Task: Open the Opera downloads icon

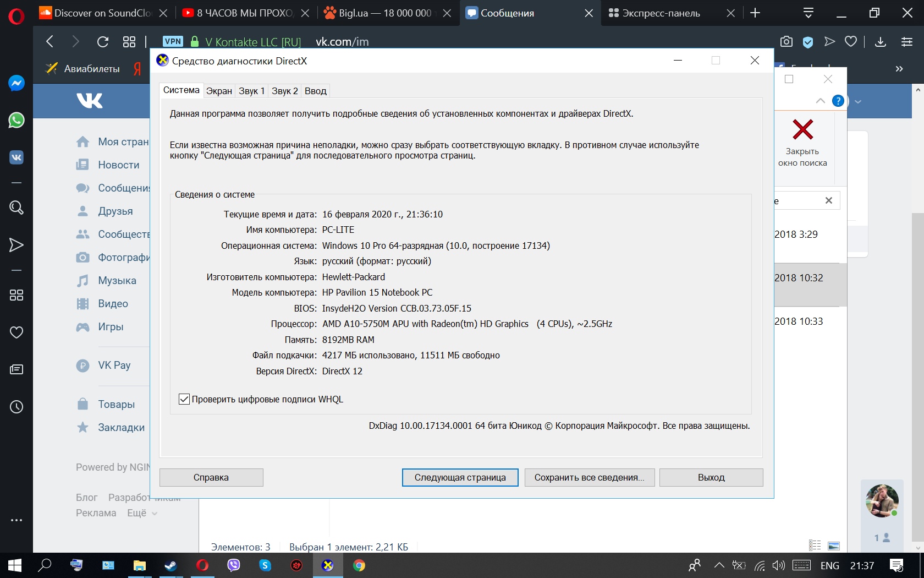Action: pos(880,42)
